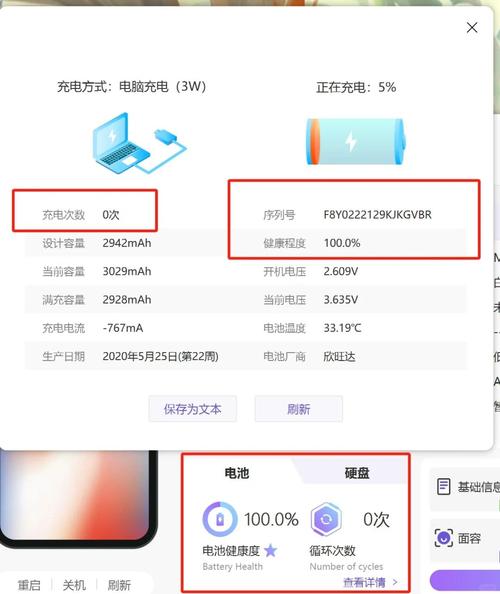Click 充电次数 0次 value
This screenshot has height=594, width=500.
tap(111, 215)
